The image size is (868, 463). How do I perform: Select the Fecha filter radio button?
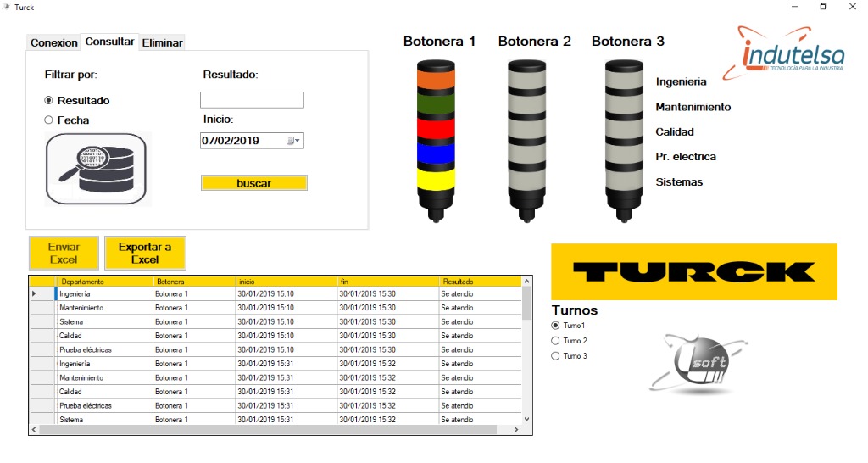pyautogui.click(x=49, y=120)
